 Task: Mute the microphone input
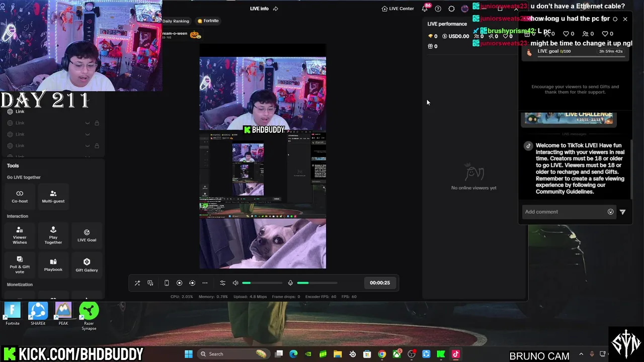(x=290, y=283)
